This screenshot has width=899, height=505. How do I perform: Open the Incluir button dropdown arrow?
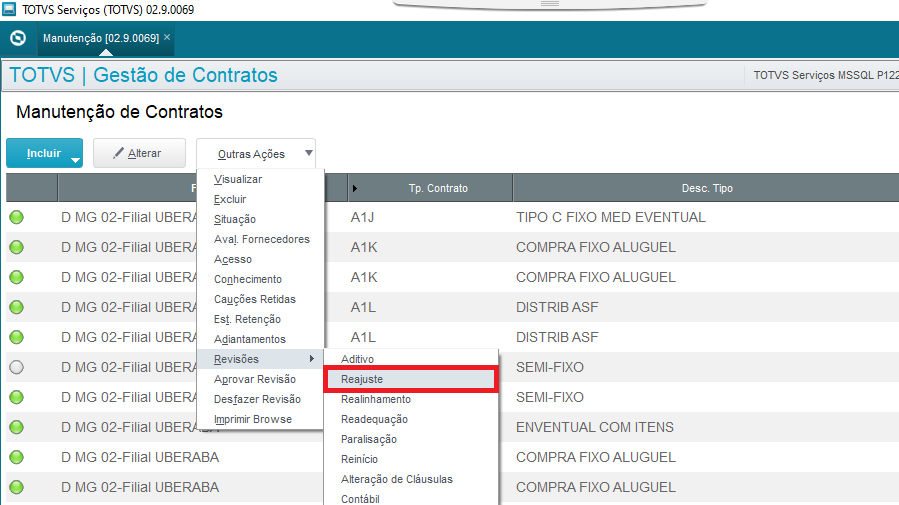(75, 160)
